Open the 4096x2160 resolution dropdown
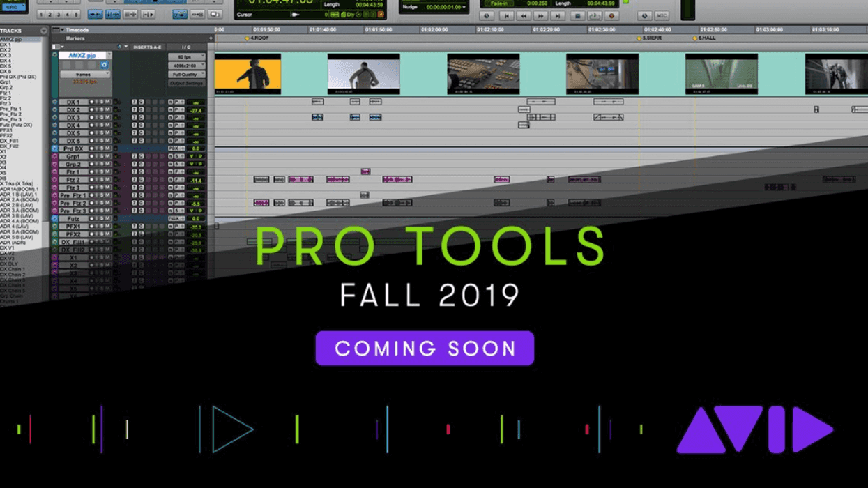The height and width of the screenshot is (488, 868). 187,66
